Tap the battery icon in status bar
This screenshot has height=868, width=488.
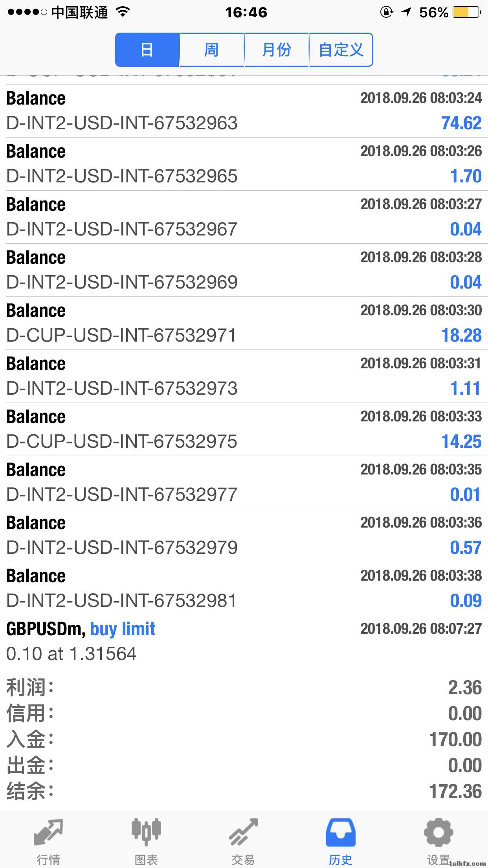tap(466, 12)
